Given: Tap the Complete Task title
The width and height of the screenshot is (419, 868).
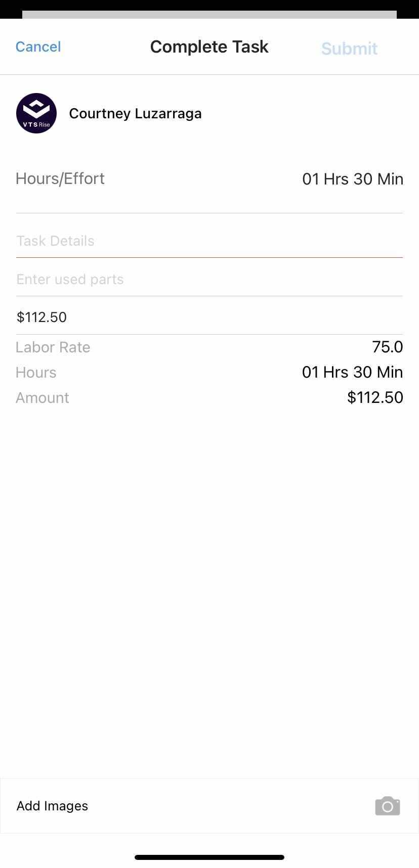Looking at the screenshot, I should (209, 47).
